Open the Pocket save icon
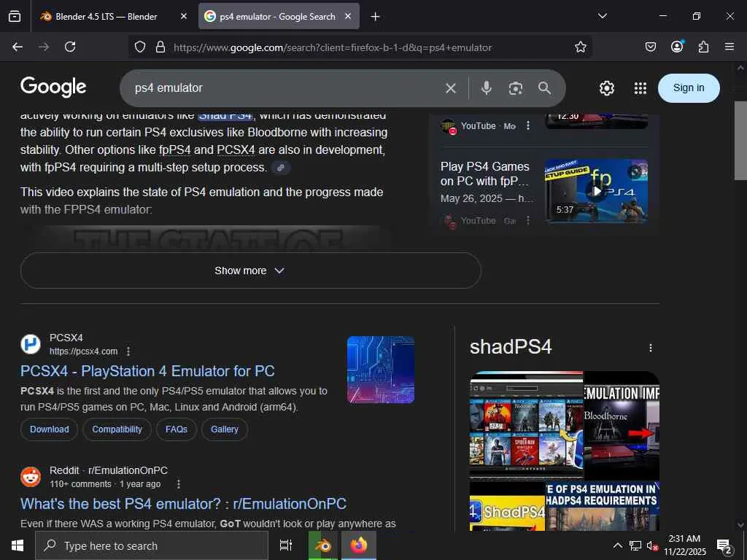747x560 pixels. pos(651,47)
